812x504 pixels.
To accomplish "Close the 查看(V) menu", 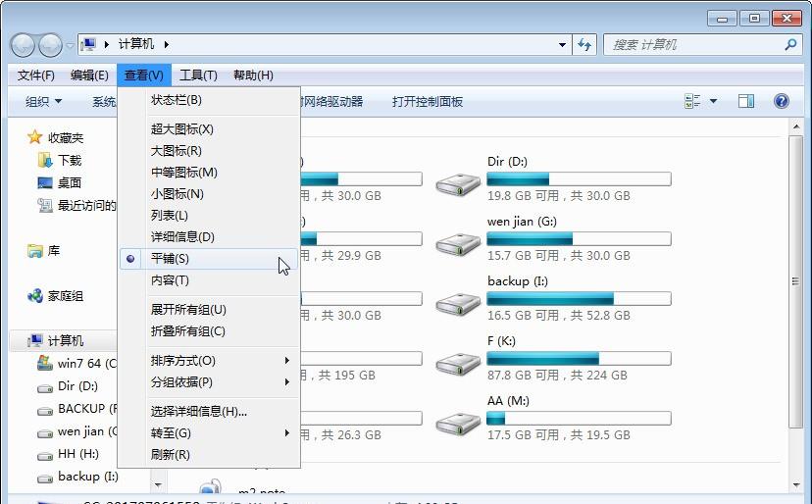I will coord(143,76).
